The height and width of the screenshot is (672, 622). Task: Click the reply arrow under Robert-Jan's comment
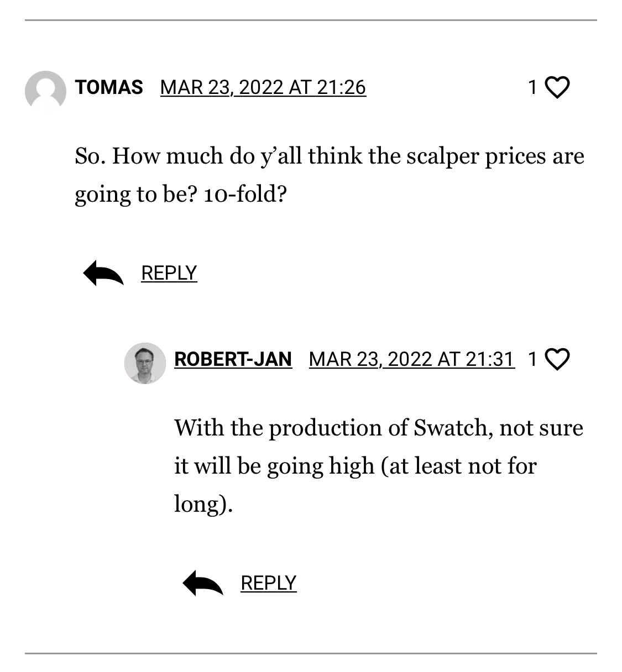203,583
